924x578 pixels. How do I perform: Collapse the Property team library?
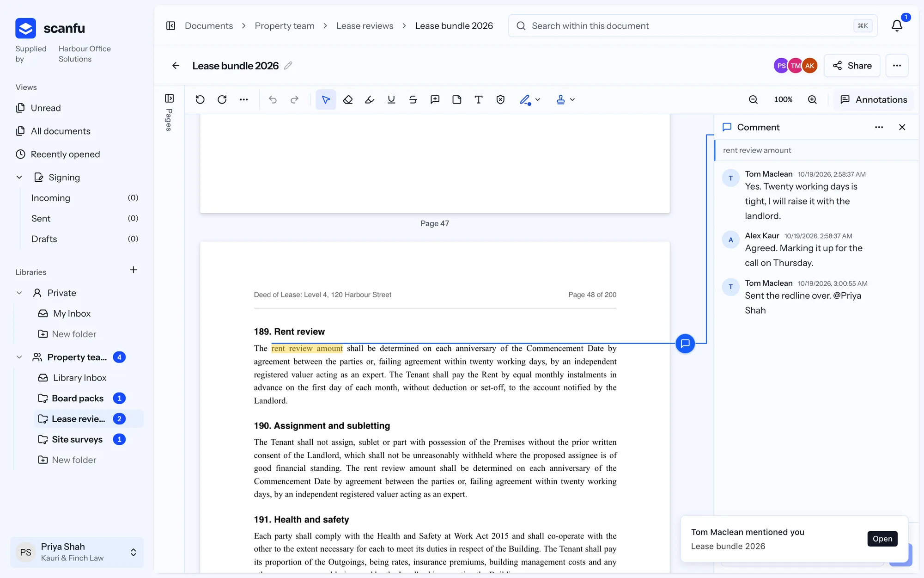(19, 357)
